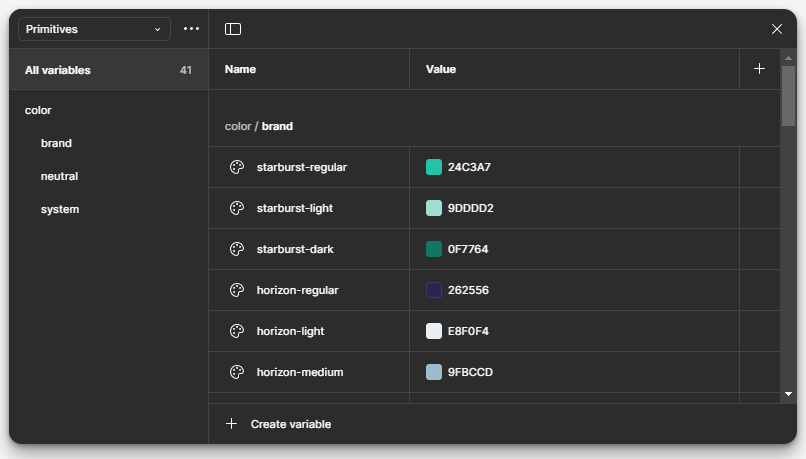Toggle the sidebar panel icon
Viewport: 806px width, 459px height.
tap(233, 29)
